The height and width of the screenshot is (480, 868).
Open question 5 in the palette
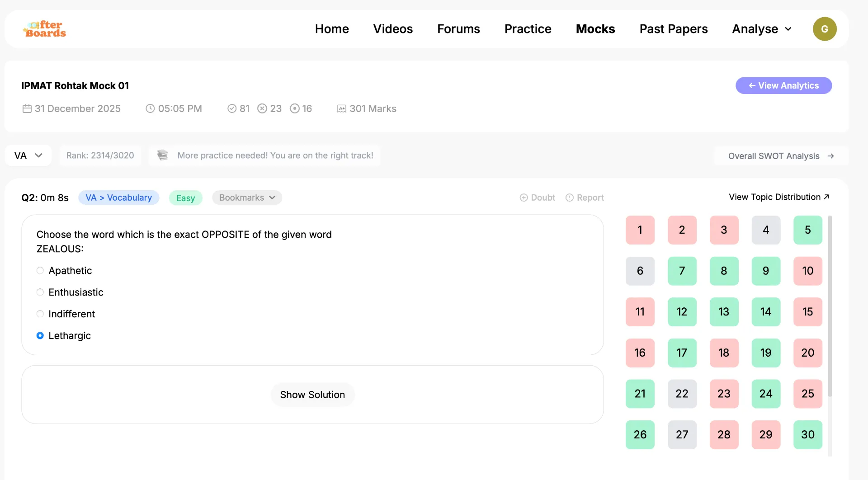[x=808, y=230]
